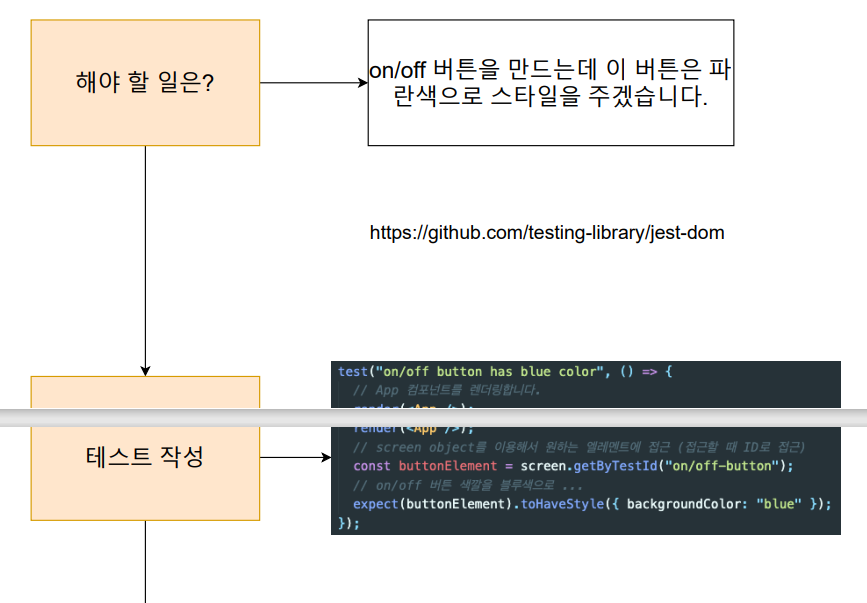Click the '// screen object를 이용해서' comment line
This screenshot has height=603, width=867.
[x=579, y=447]
